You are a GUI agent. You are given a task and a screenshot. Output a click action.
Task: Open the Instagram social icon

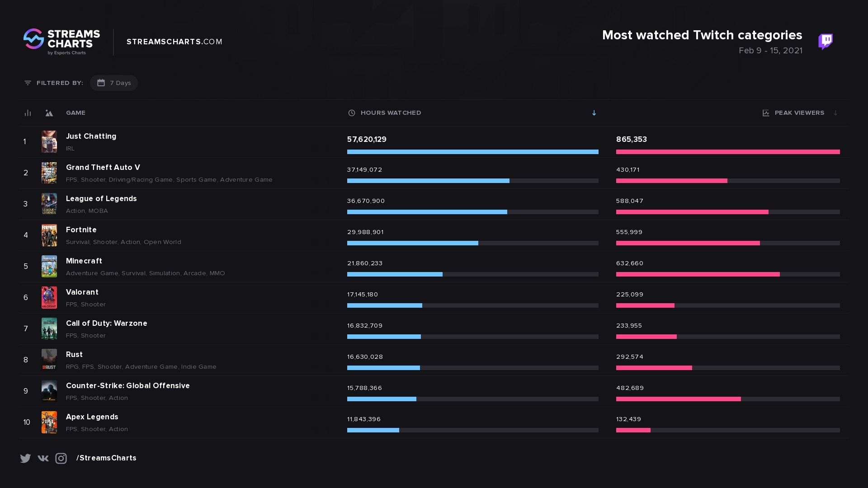tap(61, 458)
